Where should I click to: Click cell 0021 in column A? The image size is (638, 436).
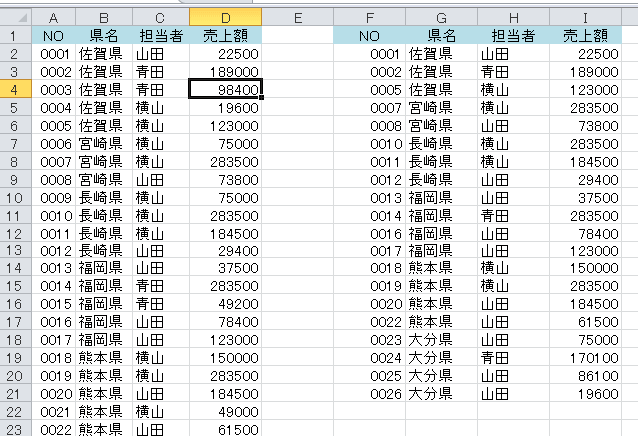pos(54,412)
